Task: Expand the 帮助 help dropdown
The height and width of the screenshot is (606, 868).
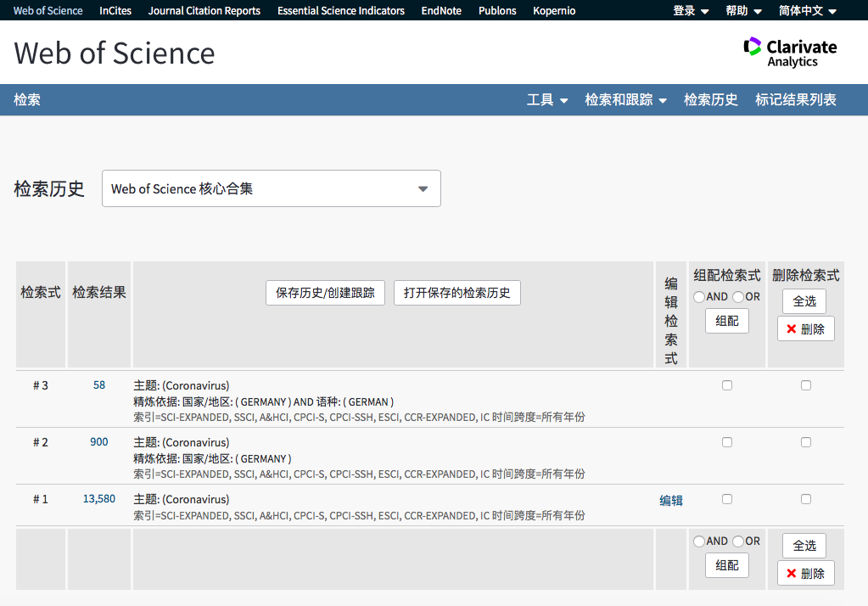Action: point(743,10)
